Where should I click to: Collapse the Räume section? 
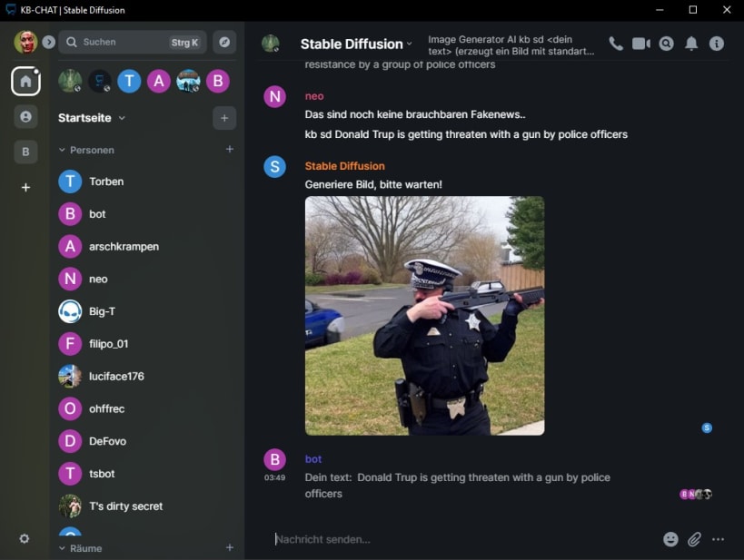[x=81, y=548]
